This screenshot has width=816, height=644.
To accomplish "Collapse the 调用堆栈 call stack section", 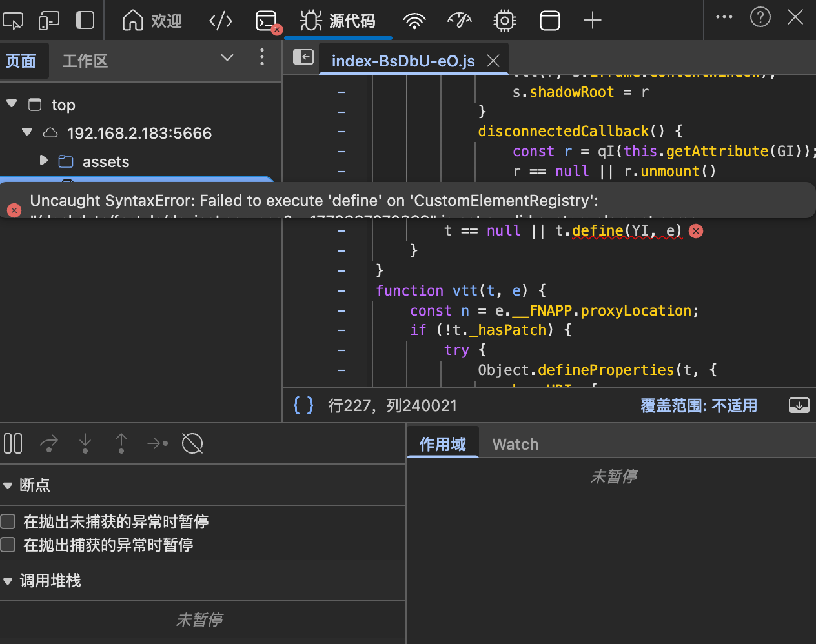I will [8, 581].
